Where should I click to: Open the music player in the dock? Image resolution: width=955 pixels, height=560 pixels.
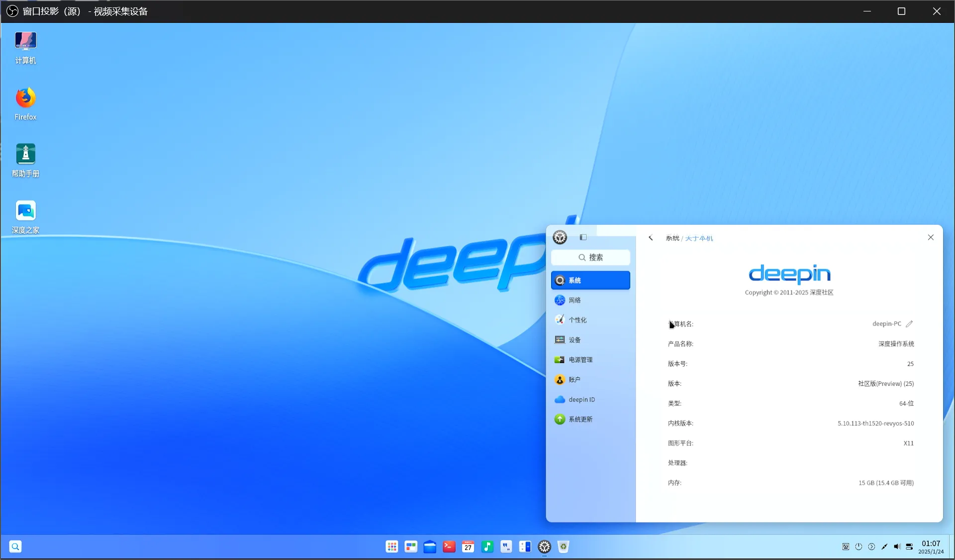(x=487, y=547)
